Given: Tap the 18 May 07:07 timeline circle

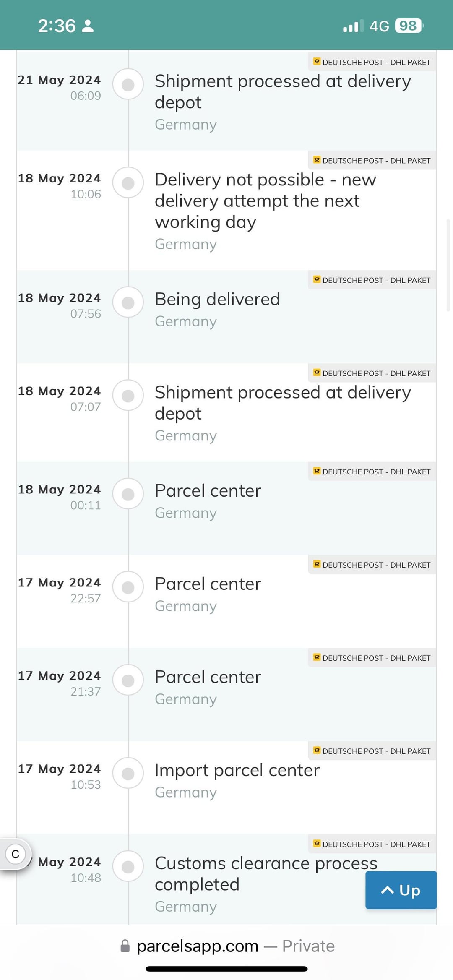Looking at the screenshot, I should (x=128, y=396).
